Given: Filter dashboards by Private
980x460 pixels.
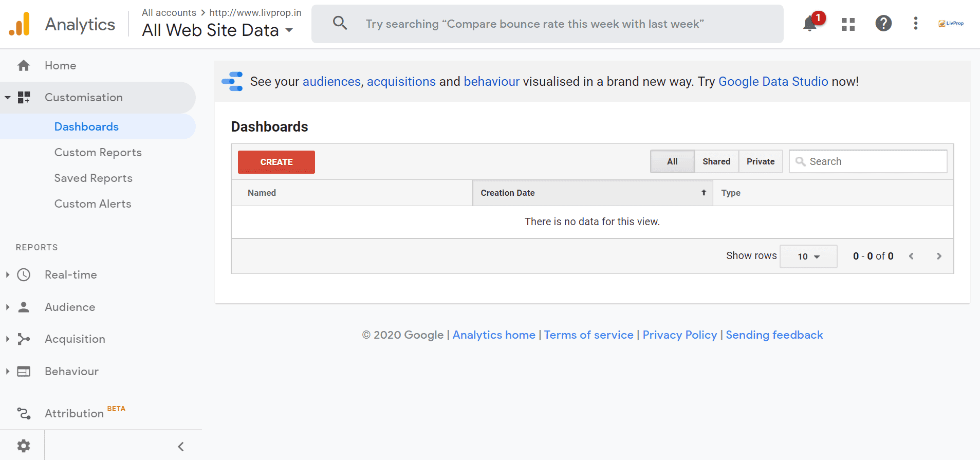Looking at the screenshot, I should (x=760, y=161).
